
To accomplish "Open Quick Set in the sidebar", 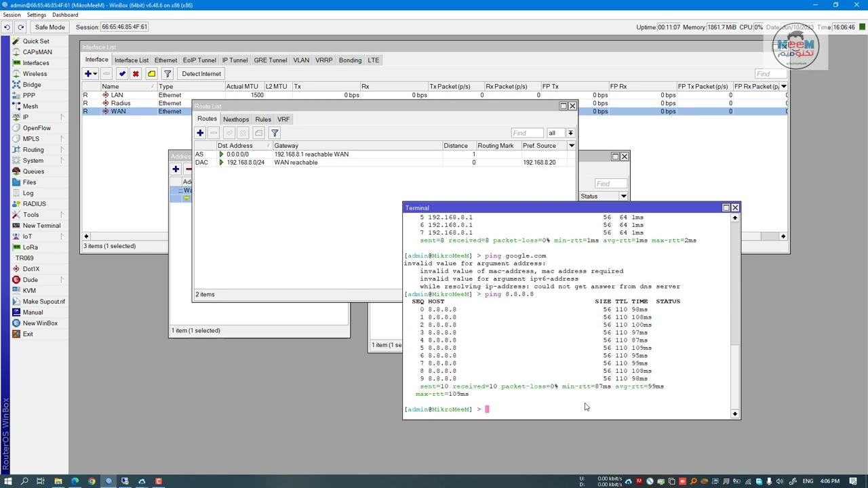I will pyautogui.click(x=35, y=41).
